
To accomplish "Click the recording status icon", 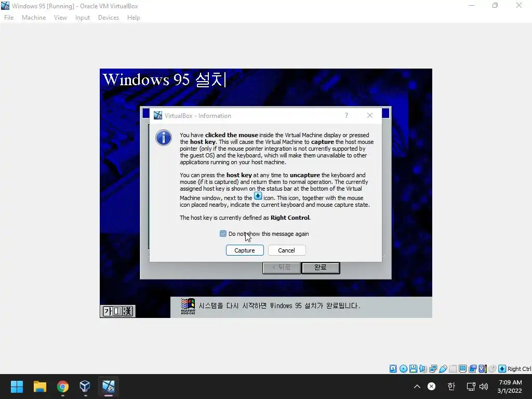I will click(x=472, y=369).
